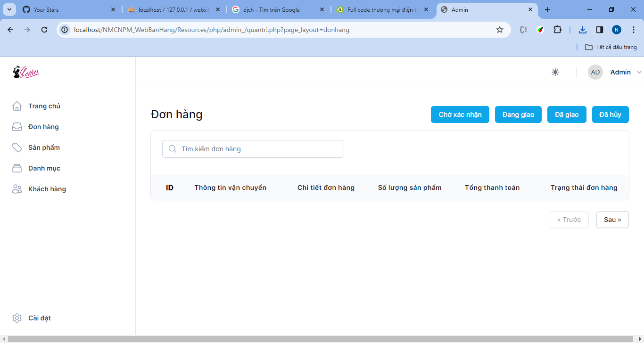Image resolution: width=644 pixels, height=343 pixels.
Task: Click the inbox icon beside Đơn hàng
Action: pos(17,127)
